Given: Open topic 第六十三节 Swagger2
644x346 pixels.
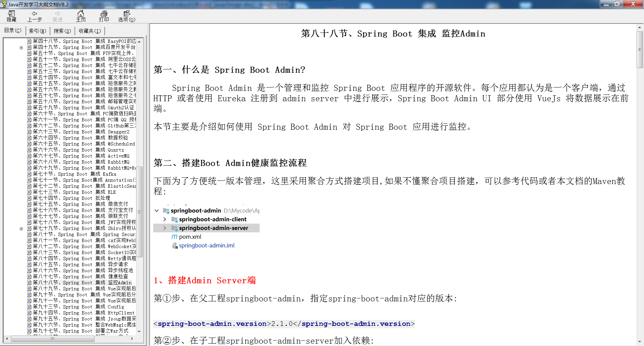Looking at the screenshot, I should click(81, 132).
